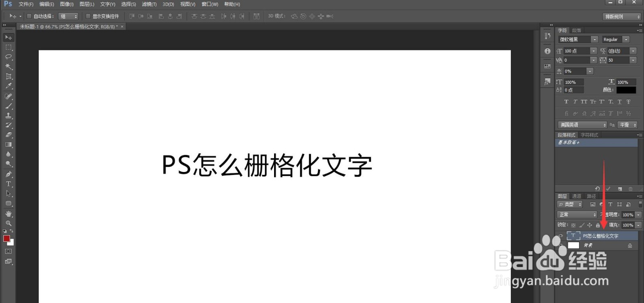This screenshot has height=303, width=644.
Task: Open the 排版规则 workspace dropdown
Action: (x=622, y=17)
